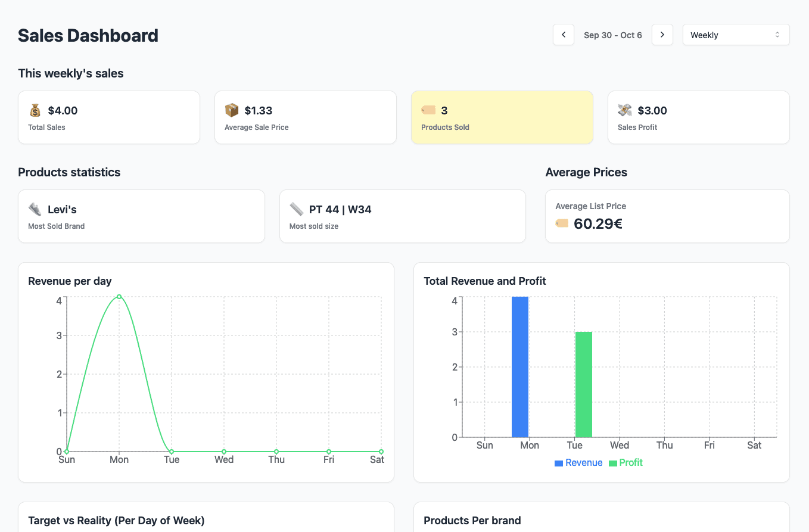Click the Products Per brand chart title
The image size is (809, 532).
[472, 521]
